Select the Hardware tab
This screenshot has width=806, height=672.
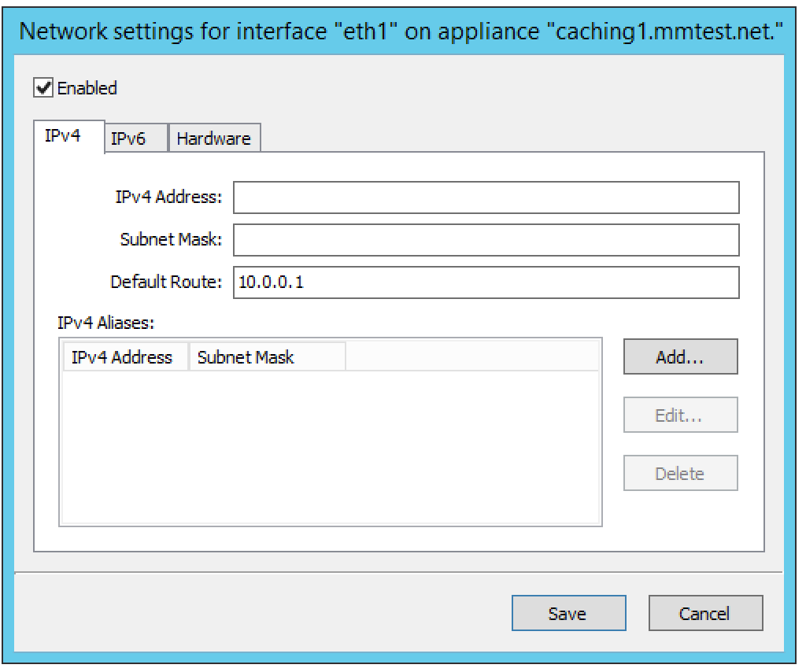213,138
